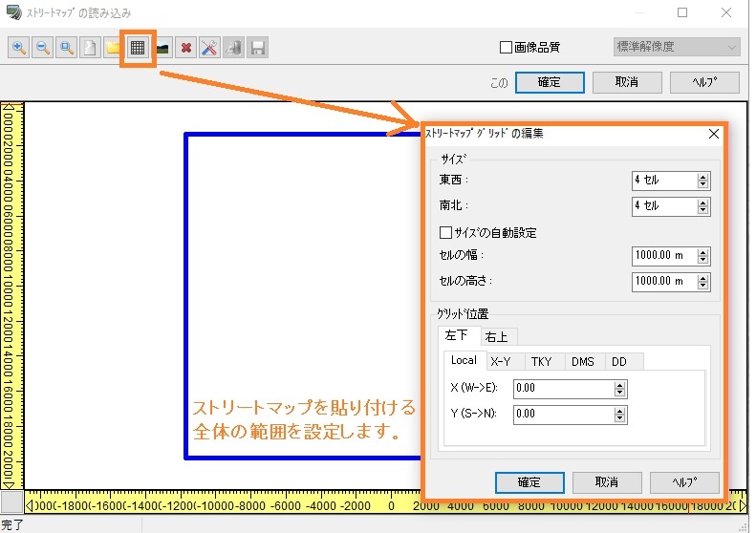Screen dimensions: 756x533
Task: Decrease the Y (S->N) value
Action: click(x=620, y=418)
